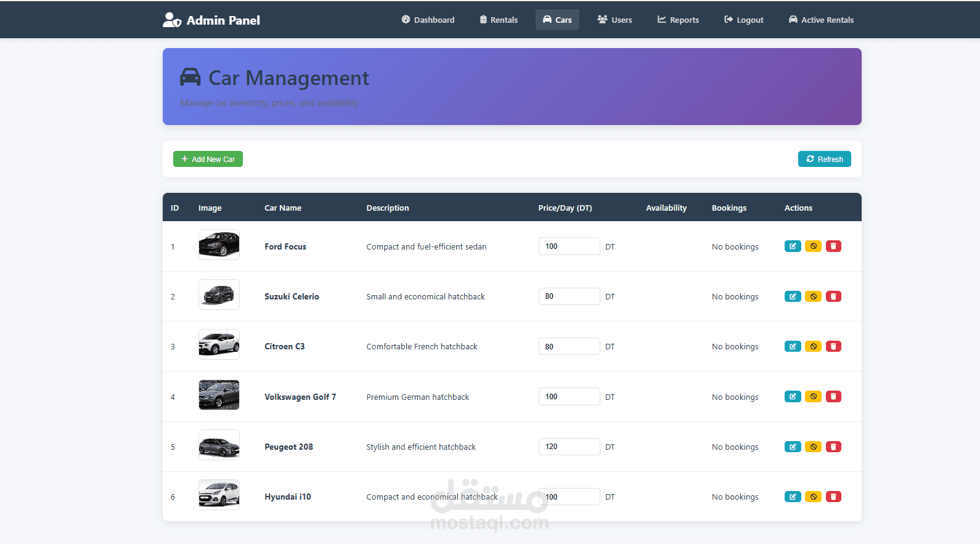
Task: Edit the Ford Focus entry
Action: [793, 246]
